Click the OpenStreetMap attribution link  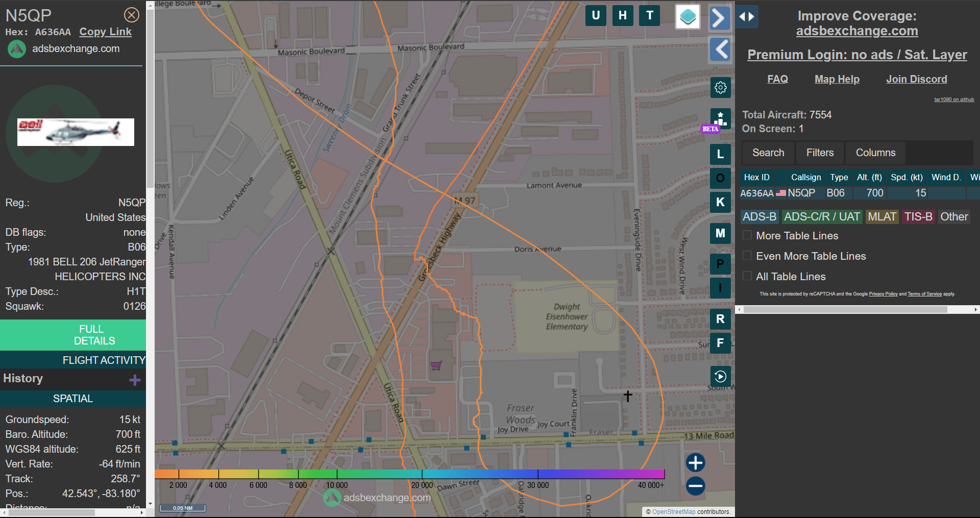pyautogui.click(x=674, y=512)
